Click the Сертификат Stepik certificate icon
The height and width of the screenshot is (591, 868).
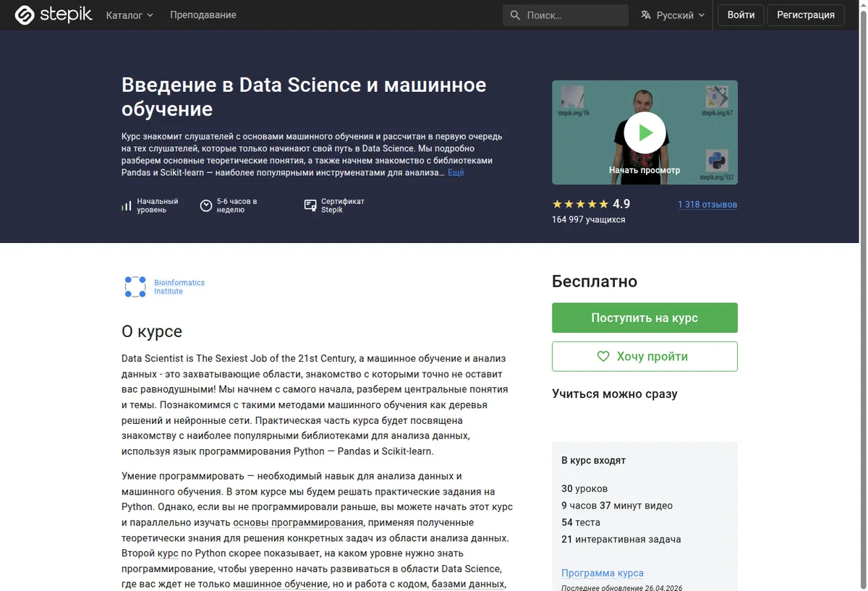tap(310, 205)
